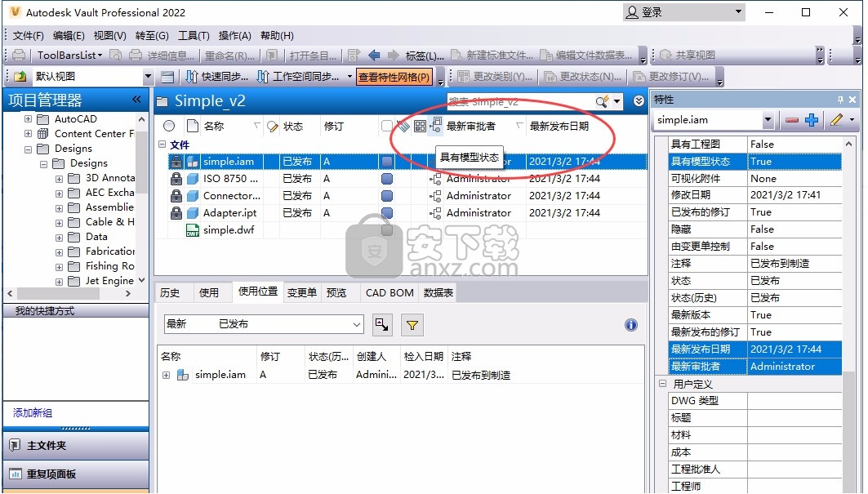Sort by the 名称 column header
Image resolution: width=868 pixels, height=494 pixels.
pos(214,127)
